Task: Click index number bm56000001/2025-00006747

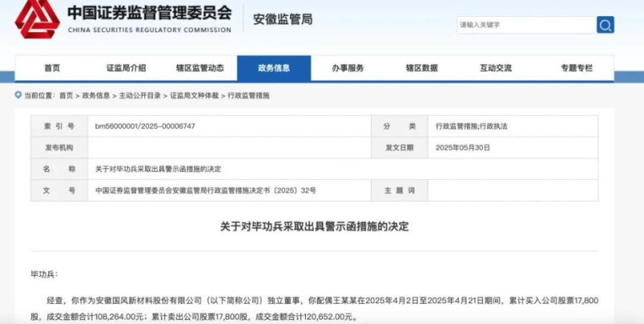Action: 145,126
